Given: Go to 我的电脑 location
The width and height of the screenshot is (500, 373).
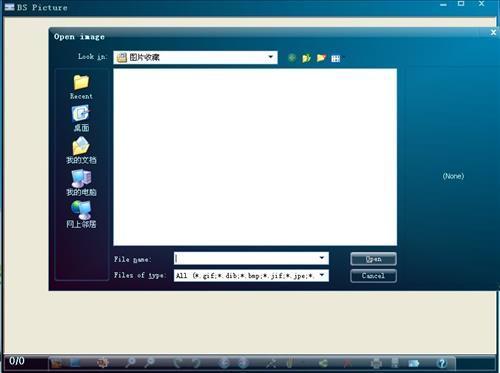Looking at the screenshot, I should tap(81, 183).
